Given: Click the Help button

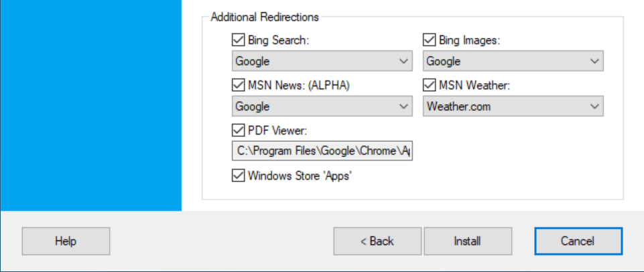Looking at the screenshot, I should tap(66, 241).
